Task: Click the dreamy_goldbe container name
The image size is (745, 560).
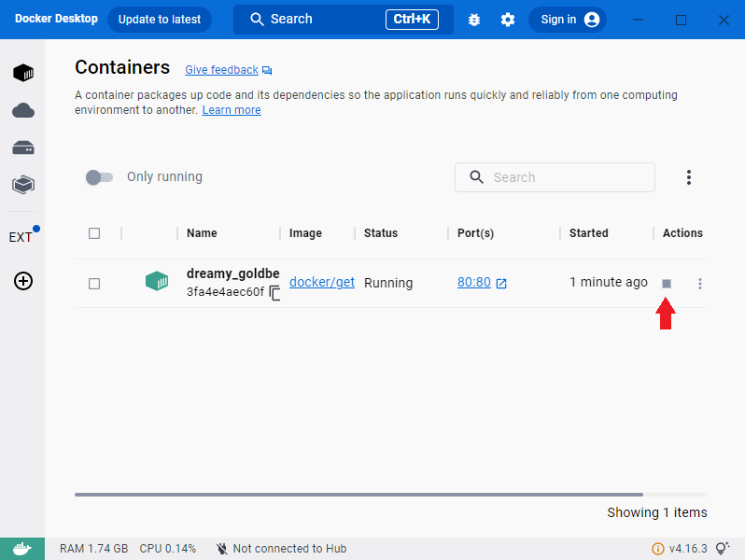Action: pos(232,273)
